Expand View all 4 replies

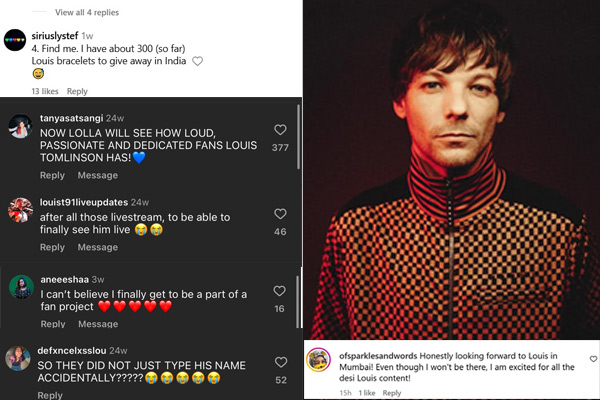87,12
